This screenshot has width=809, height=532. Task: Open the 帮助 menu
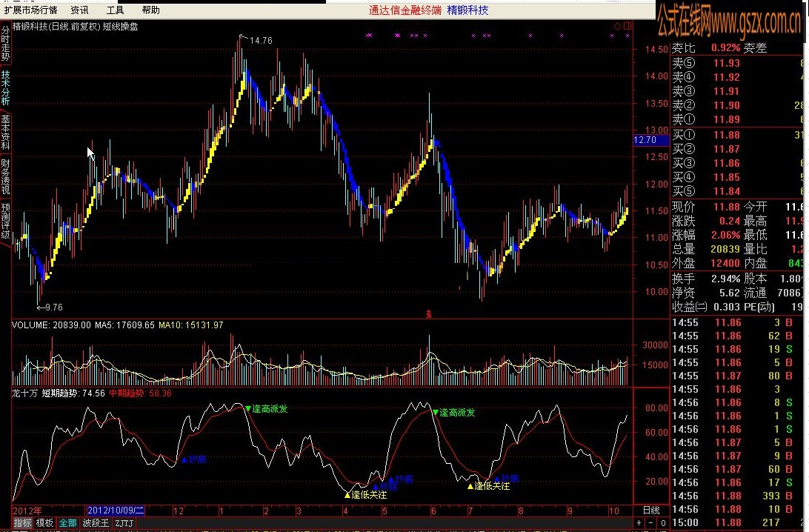(150, 10)
